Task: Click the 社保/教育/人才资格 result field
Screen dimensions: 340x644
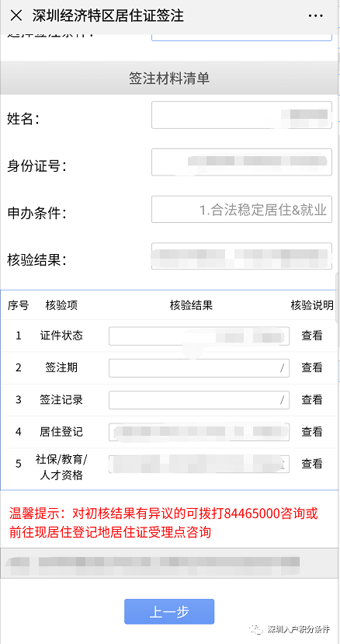Action: pos(199,464)
